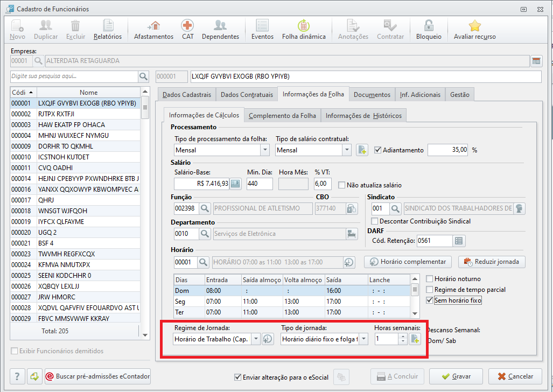Open Afastamentos from the toolbar
This screenshot has width=553, height=392.
click(x=154, y=30)
